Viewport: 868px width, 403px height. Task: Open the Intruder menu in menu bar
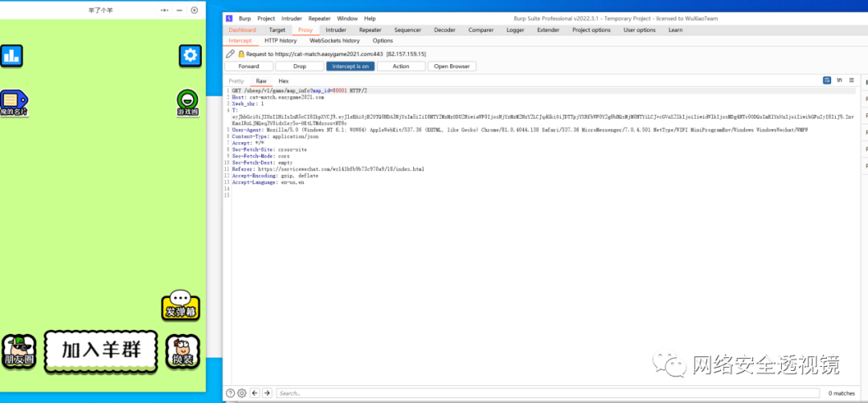tap(292, 18)
